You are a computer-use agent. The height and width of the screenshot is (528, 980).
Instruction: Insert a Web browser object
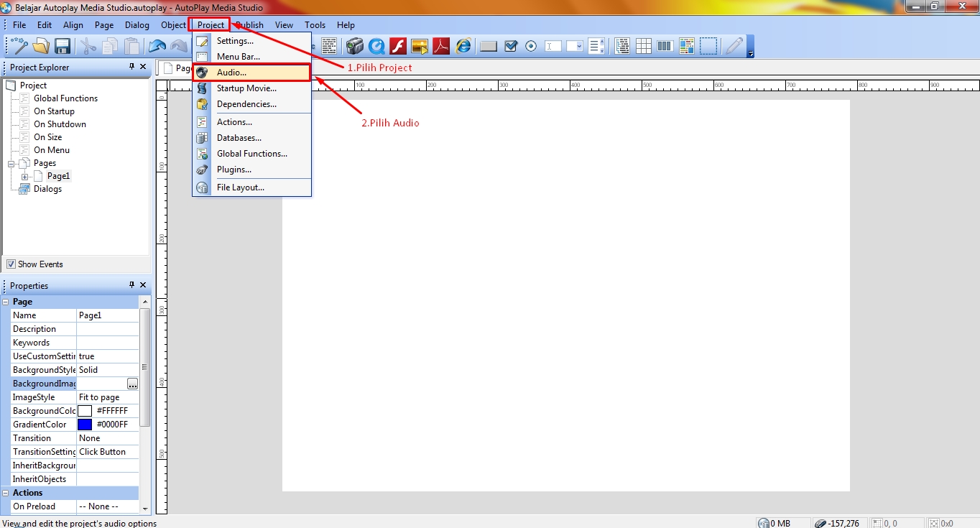[x=463, y=47]
